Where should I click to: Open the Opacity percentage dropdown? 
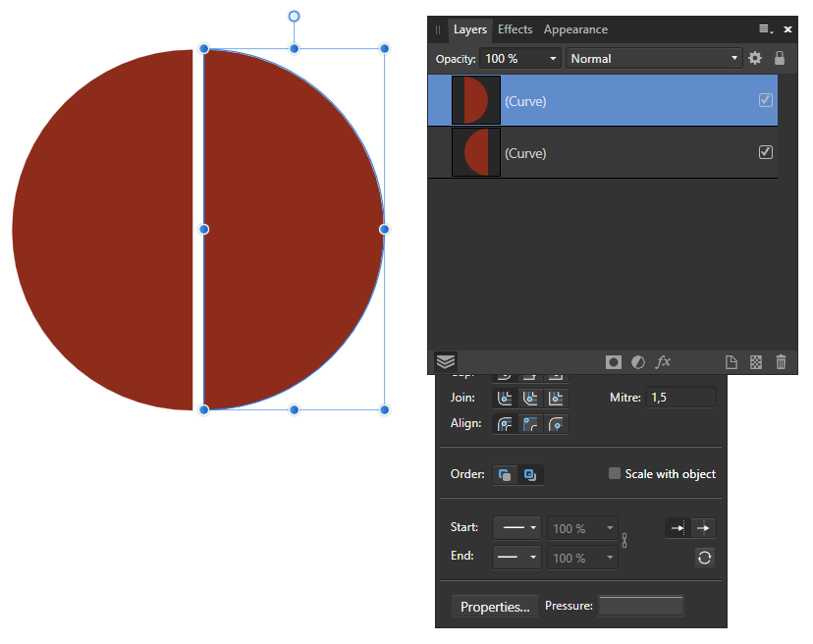[553, 59]
